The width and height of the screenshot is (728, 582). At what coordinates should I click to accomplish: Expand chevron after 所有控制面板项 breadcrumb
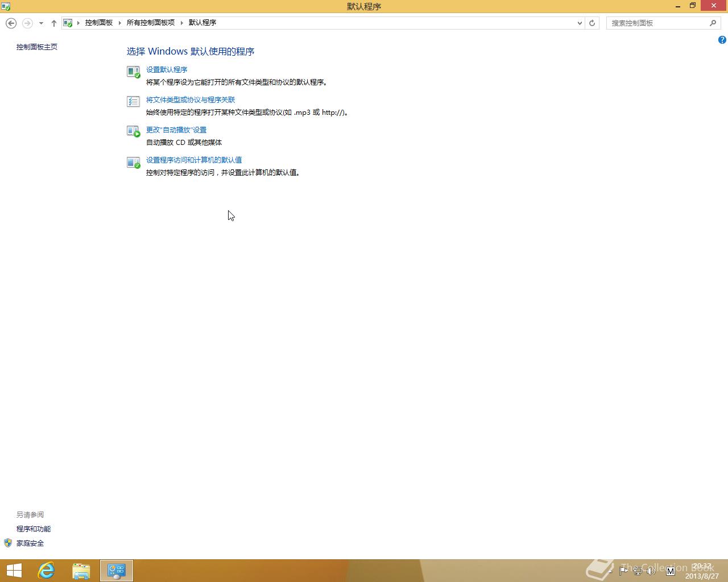(x=182, y=23)
